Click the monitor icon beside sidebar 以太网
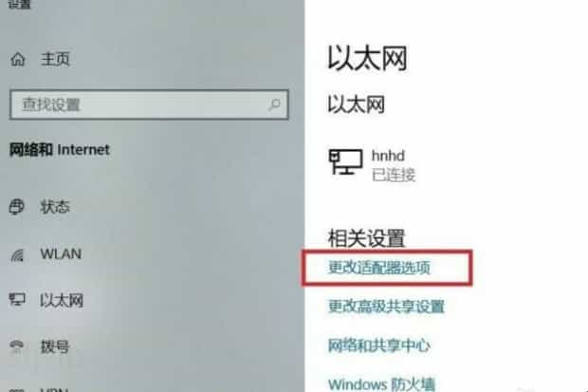Viewport: 588px width, 392px height. pos(17,300)
